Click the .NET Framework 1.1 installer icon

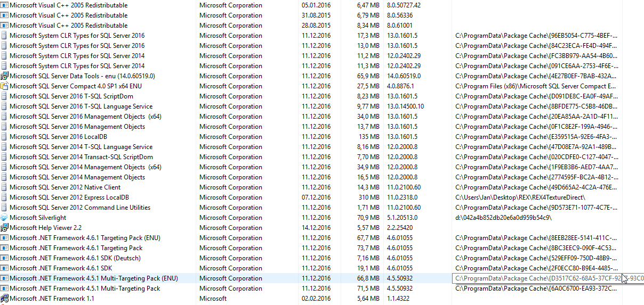tap(4, 299)
